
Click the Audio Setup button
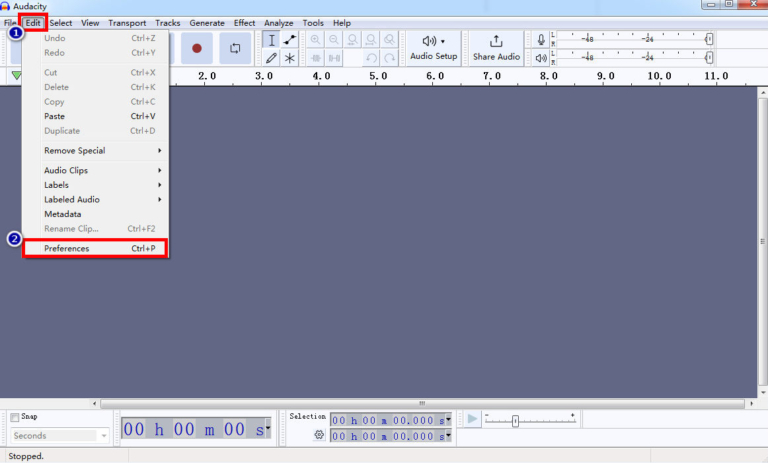(x=433, y=48)
